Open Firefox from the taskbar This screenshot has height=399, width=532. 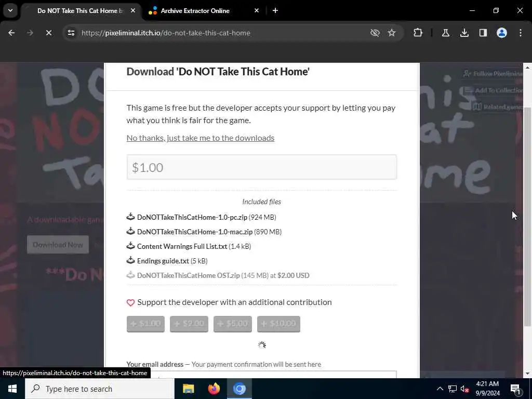pyautogui.click(x=214, y=389)
